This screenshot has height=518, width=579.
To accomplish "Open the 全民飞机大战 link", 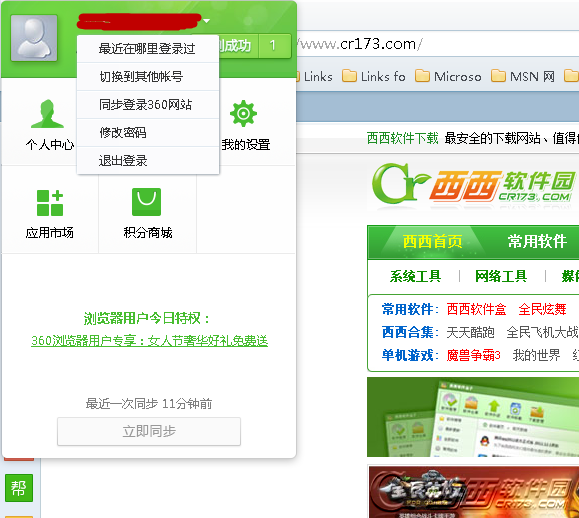I will pyautogui.click(x=542, y=332).
